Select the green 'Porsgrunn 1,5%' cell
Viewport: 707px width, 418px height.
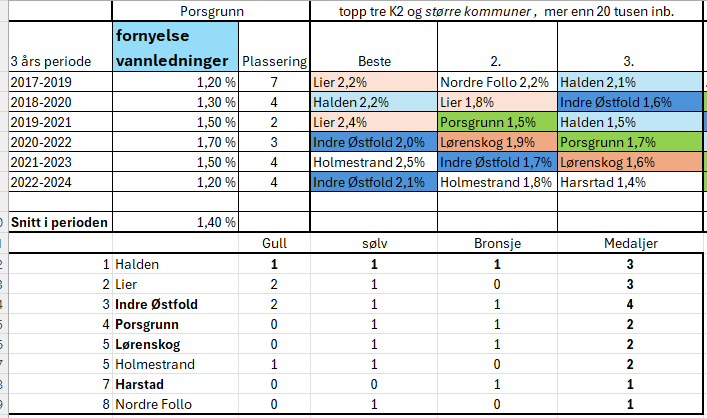(496, 121)
